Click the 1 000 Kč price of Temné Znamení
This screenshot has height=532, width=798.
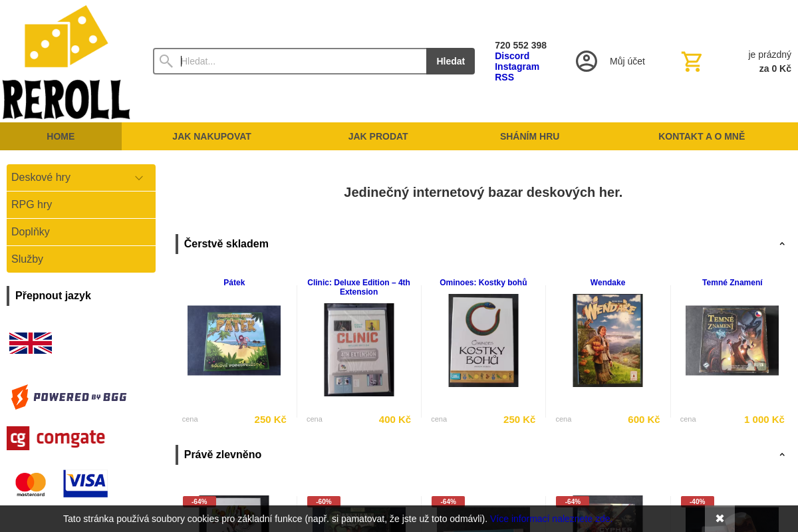point(764,420)
